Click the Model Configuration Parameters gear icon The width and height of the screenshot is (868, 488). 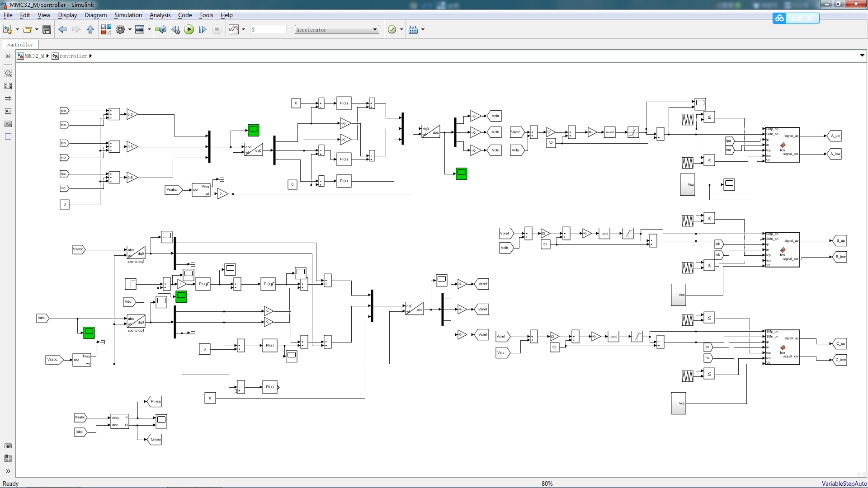[120, 30]
